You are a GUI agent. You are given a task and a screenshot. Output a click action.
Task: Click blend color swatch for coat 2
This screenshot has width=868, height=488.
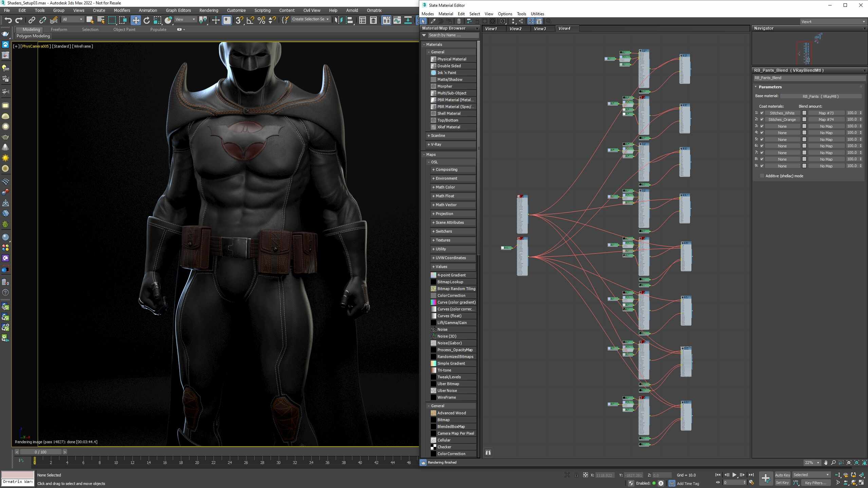[x=804, y=120]
